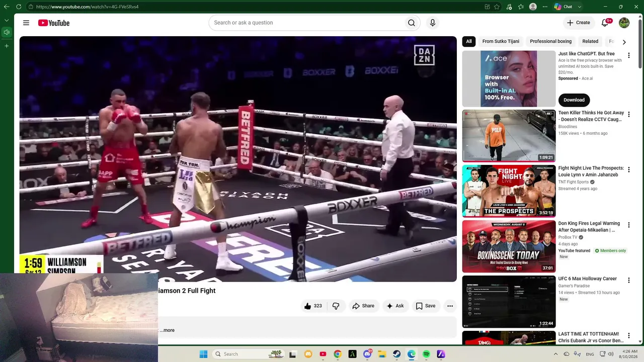
Task: Open the ENG language indicator
Action: 590,354
